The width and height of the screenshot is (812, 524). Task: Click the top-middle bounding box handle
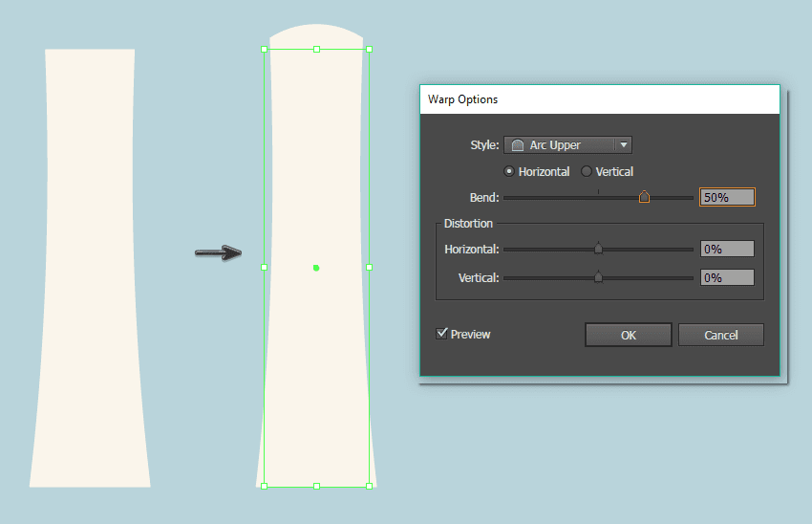(x=317, y=49)
